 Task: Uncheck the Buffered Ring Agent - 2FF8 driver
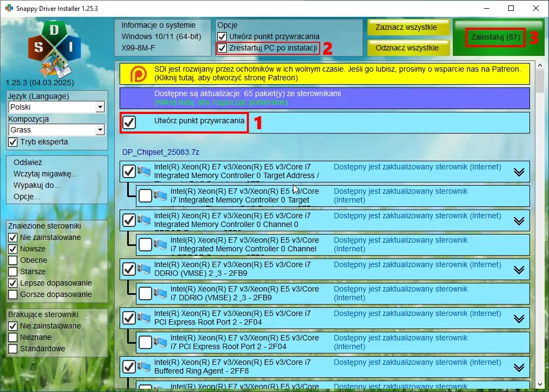click(129, 367)
